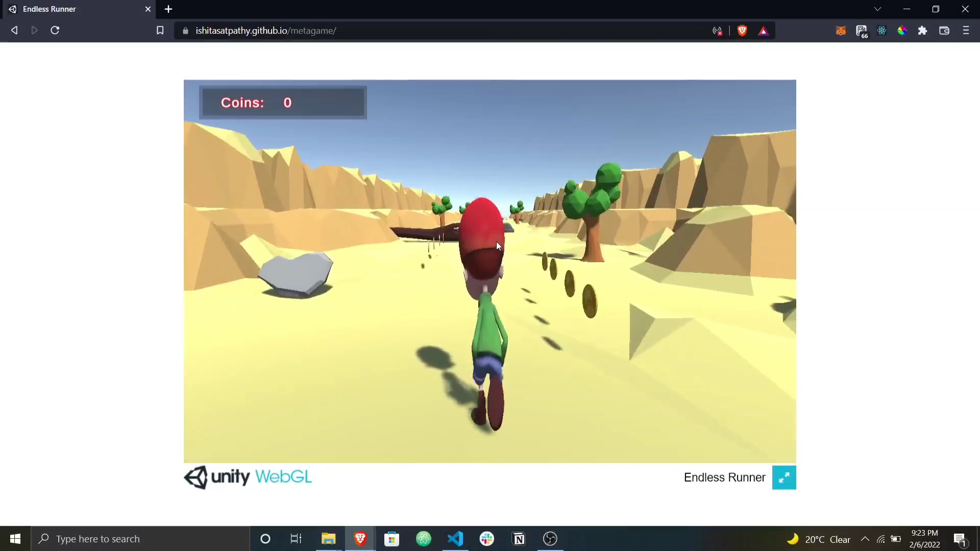Image resolution: width=980 pixels, height=551 pixels.
Task: Click the battery tray icon
Action: tap(896, 539)
